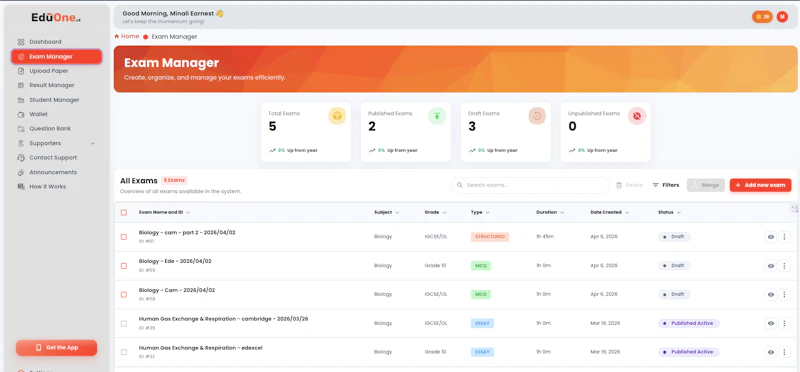Screen dimensions: 800x372
Task: Click Add new exam button
Action: tap(760, 185)
